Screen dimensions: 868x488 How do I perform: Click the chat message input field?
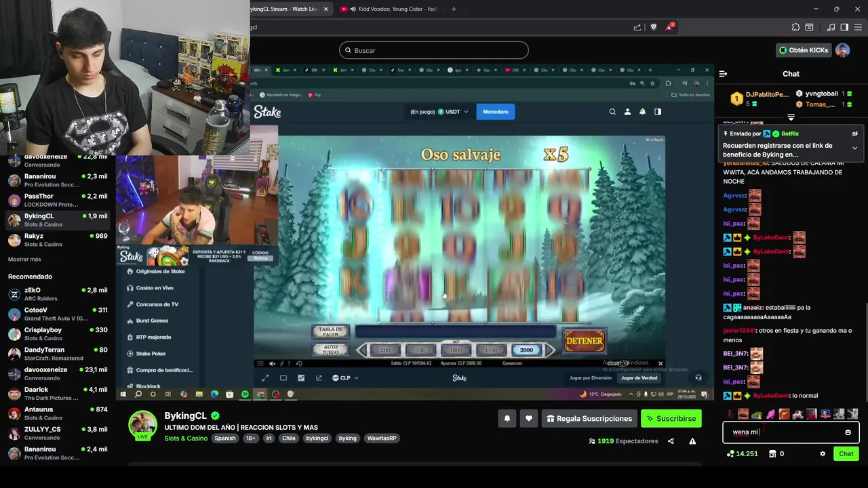[791, 432]
